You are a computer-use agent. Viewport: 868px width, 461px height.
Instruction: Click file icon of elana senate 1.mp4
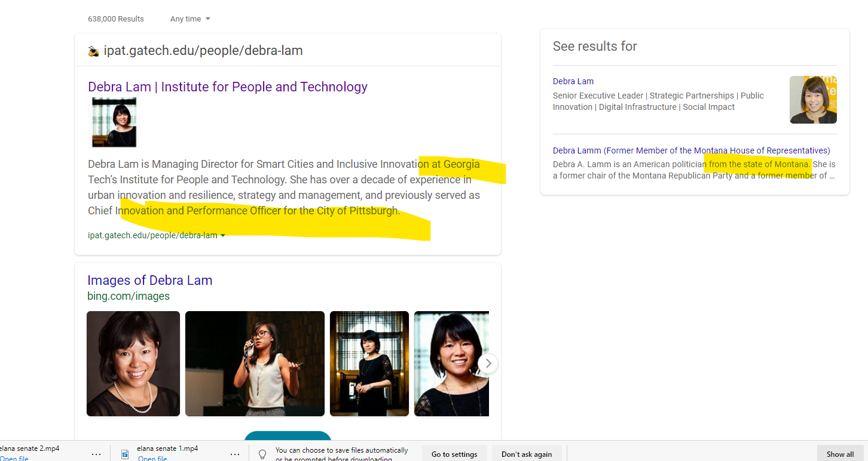(x=126, y=454)
